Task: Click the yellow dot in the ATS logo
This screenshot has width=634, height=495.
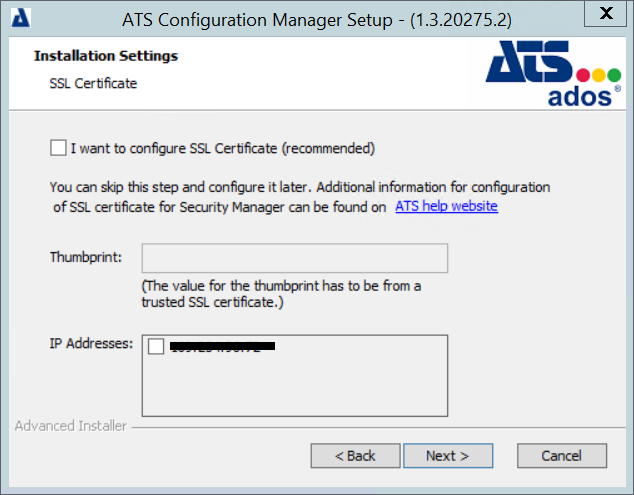Action: click(600, 75)
